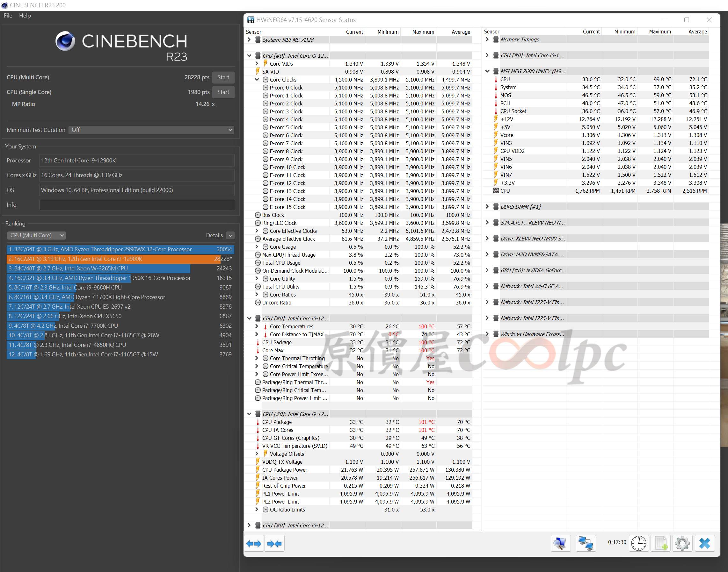
Task: Expand bottom collapsed CPU [#0] section
Action: coord(249,525)
